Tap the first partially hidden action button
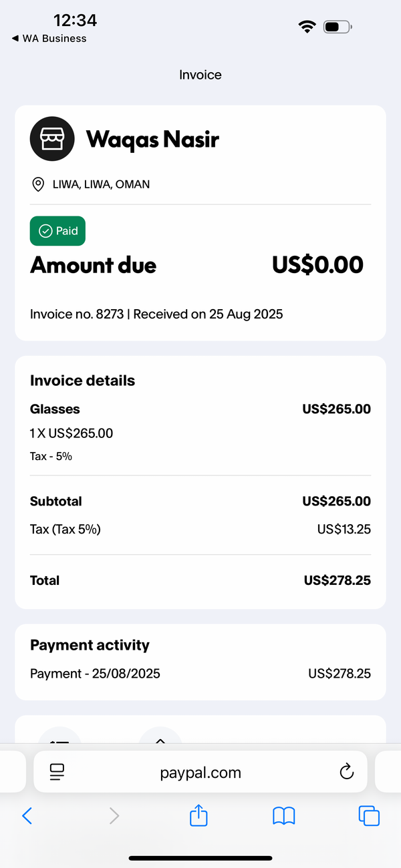Image resolution: width=401 pixels, height=868 pixels. coord(59,734)
